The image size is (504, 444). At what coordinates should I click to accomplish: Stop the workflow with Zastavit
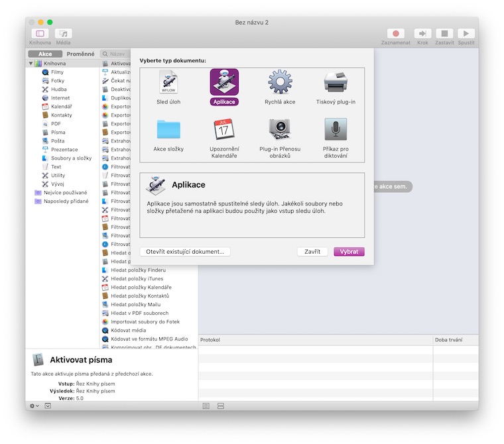click(x=444, y=33)
